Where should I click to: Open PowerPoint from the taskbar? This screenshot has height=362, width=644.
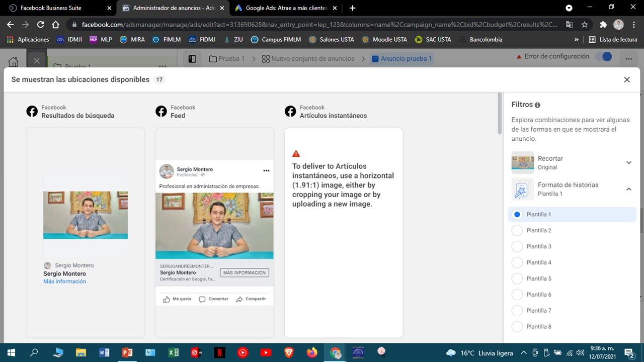pos(127,352)
